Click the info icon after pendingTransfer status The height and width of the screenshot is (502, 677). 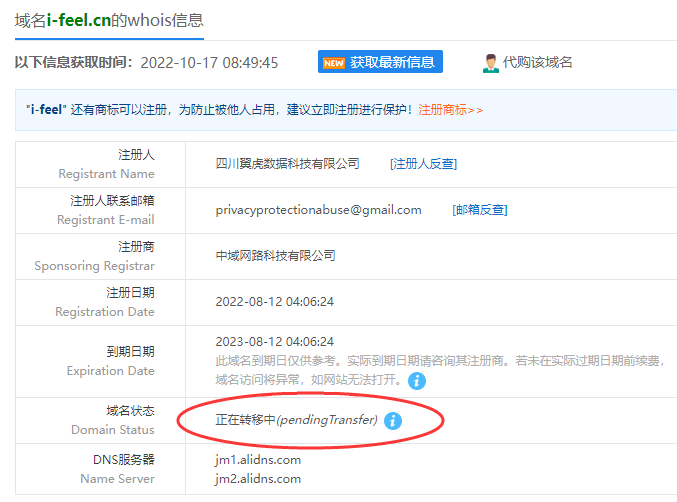pos(393,421)
